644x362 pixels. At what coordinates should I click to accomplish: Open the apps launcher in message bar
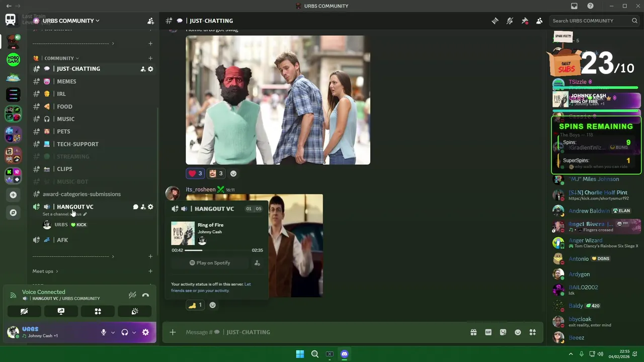click(x=532, y=332)
